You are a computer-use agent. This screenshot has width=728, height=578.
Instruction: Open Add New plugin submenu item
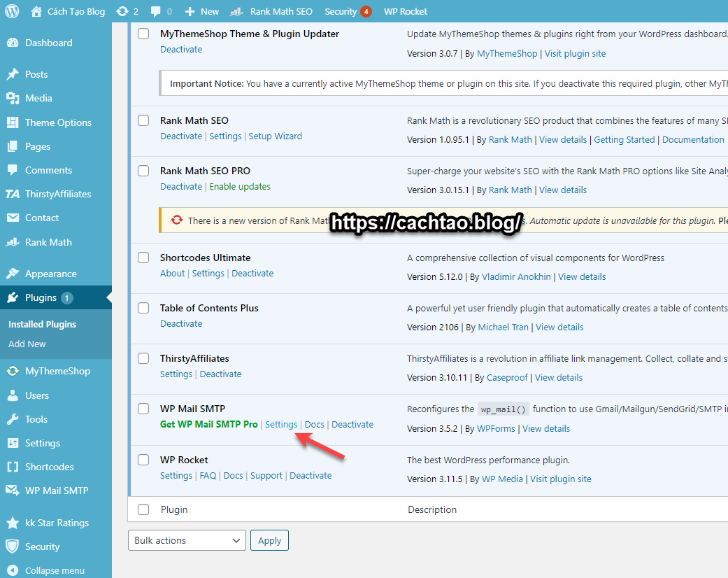pyautogui.click(x=27, y=344)
